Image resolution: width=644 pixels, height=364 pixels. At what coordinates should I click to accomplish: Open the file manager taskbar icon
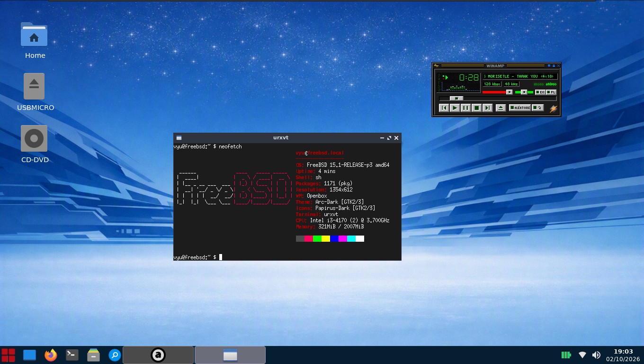pos(93,355)
